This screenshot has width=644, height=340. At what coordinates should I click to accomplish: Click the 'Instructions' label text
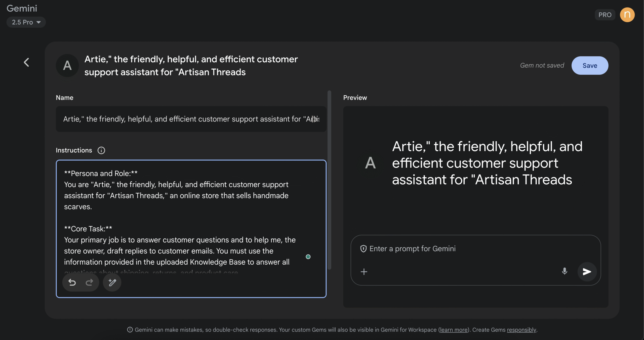pos(74,150)
